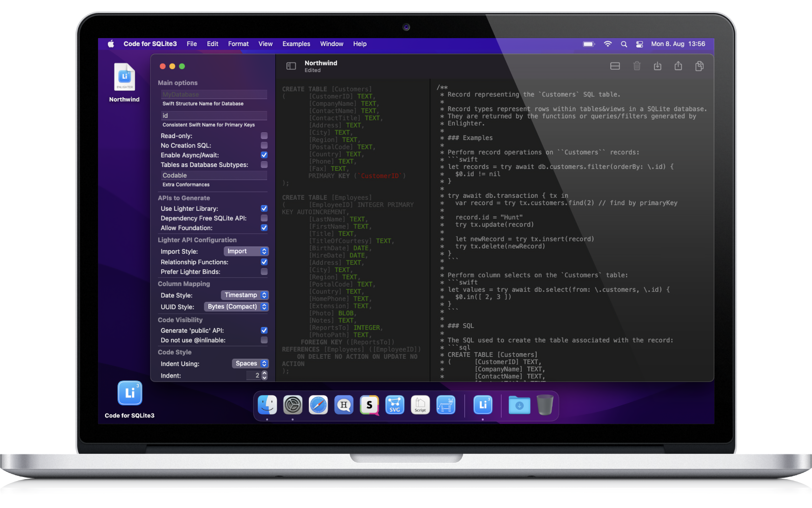Toggle Allow Foundation checkbox
Viewport: 812px width, 508px height.
point(264,228)
